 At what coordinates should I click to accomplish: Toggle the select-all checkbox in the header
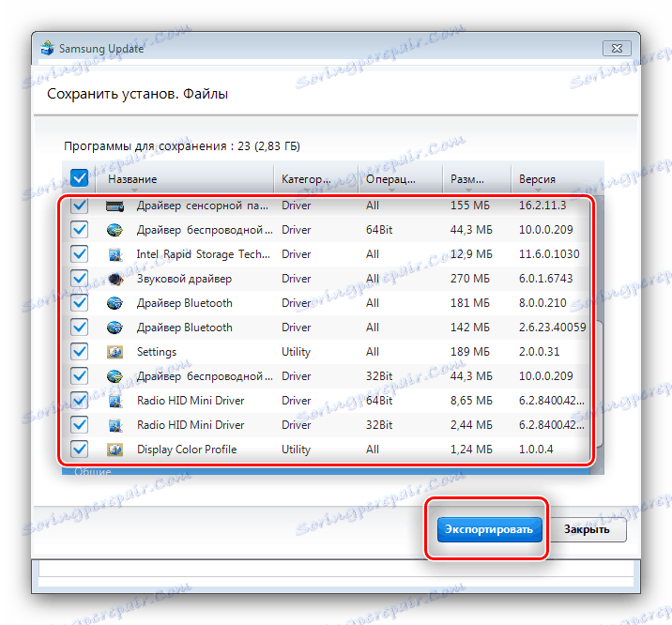coord(79,177)
